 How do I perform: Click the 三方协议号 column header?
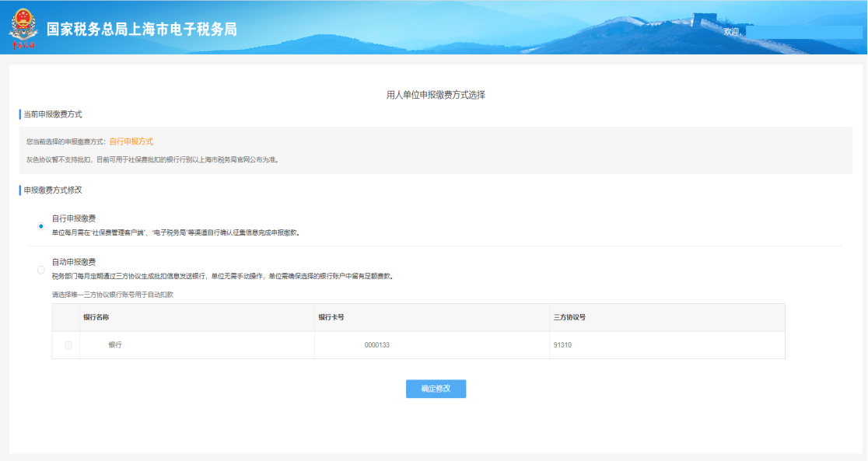tap(569, 317)
